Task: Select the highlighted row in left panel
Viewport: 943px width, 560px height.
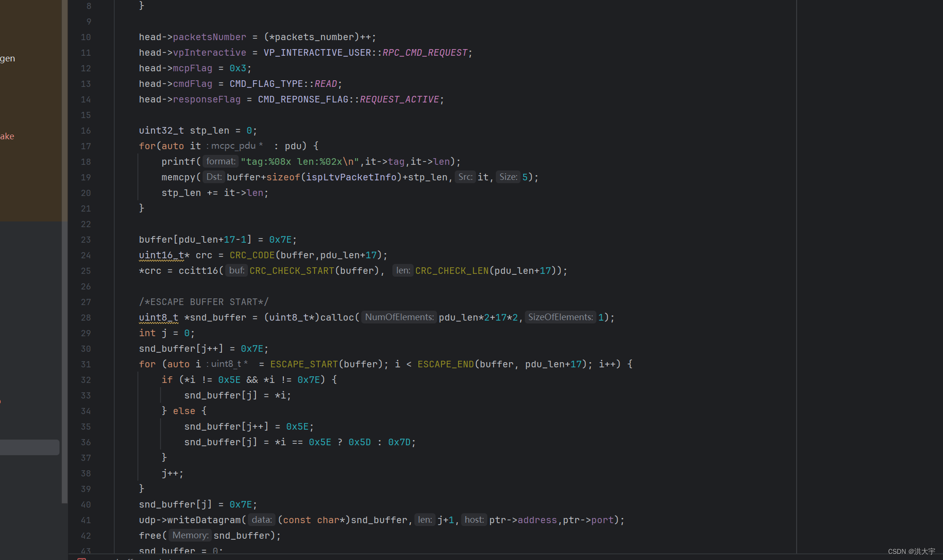Action: point(30,447)
